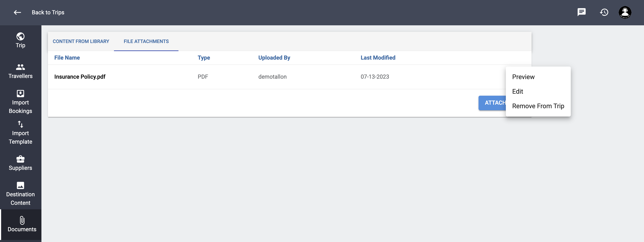Choose Remove From Trip menu option

coord(538,106)
